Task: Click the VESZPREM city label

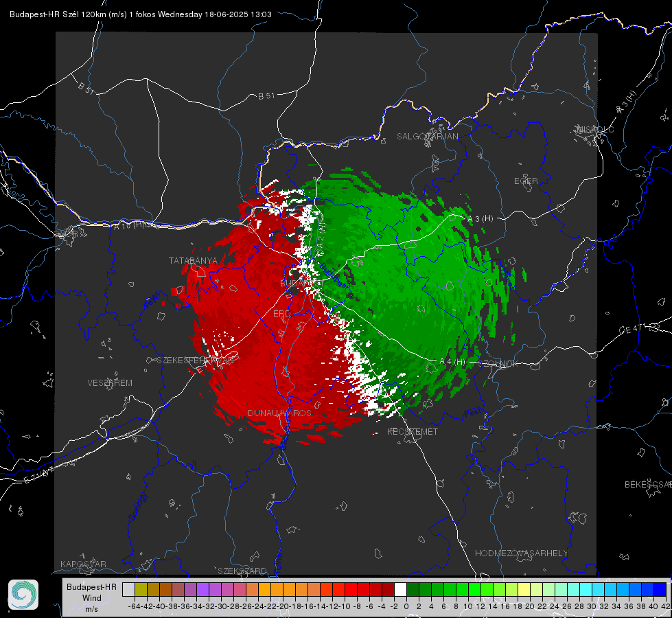Action: coord(110,383)
